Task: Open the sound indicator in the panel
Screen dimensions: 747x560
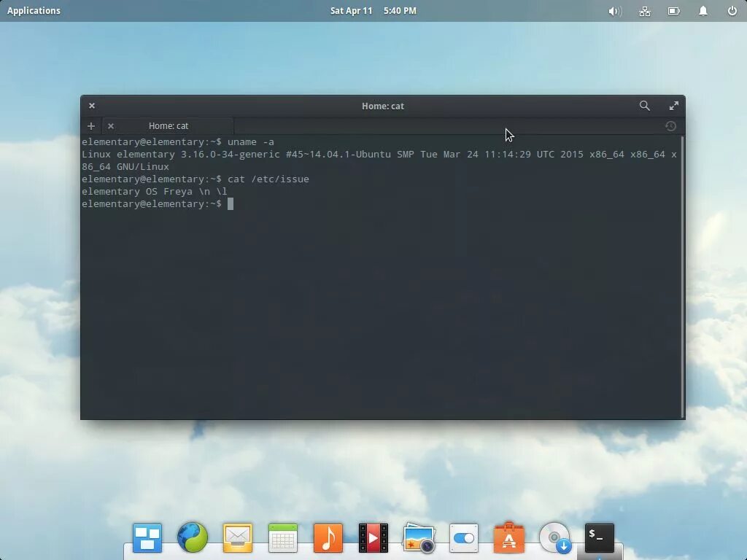Action: coord(614,10)
